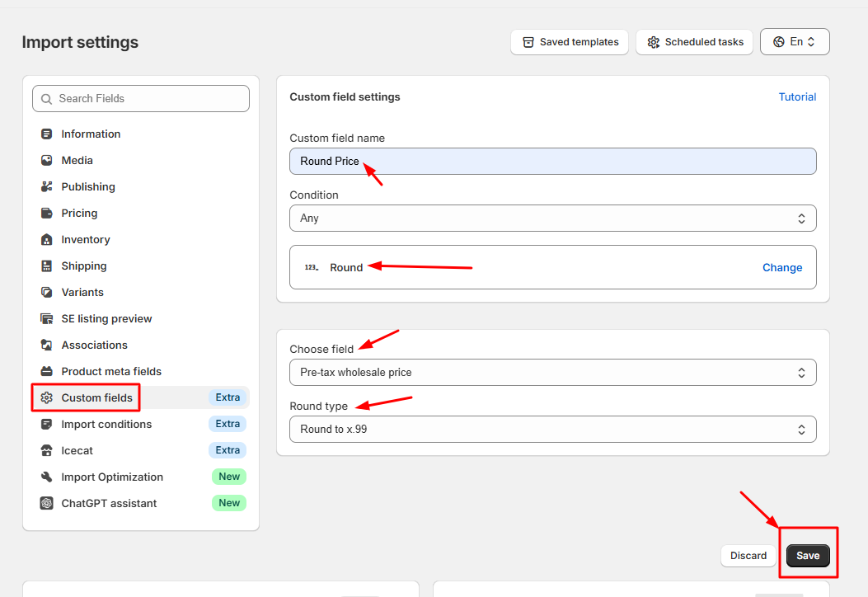Screen dimensions: 868x597
Task: Click the Extra badge beside Import conditions
Action: pos(228,424)
